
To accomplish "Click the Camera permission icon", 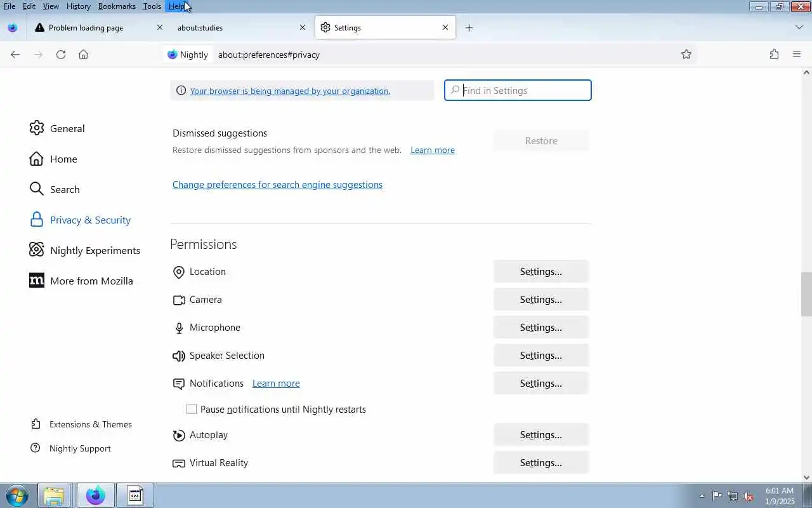I will (x=179, y=300).
